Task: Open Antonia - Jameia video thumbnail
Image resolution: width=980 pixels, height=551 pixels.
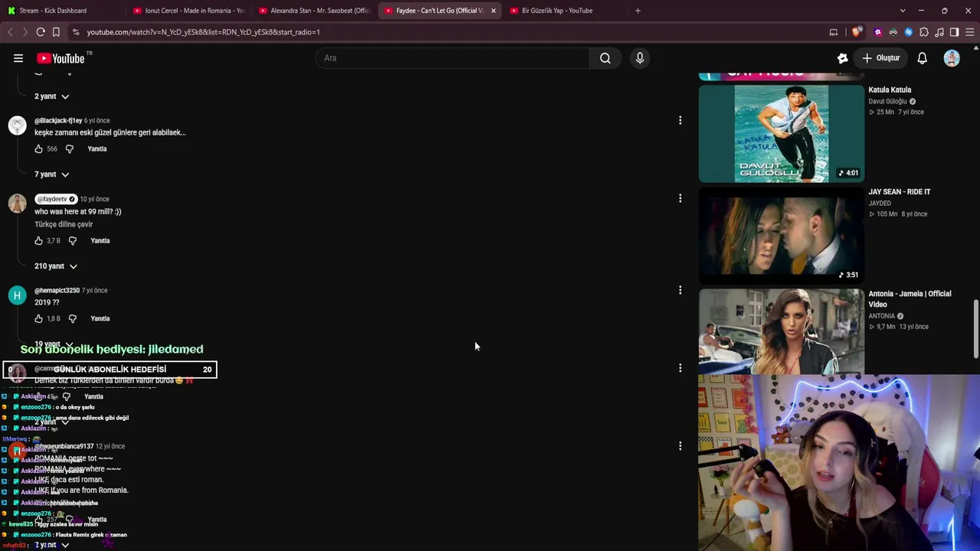Action: (781, 331)
